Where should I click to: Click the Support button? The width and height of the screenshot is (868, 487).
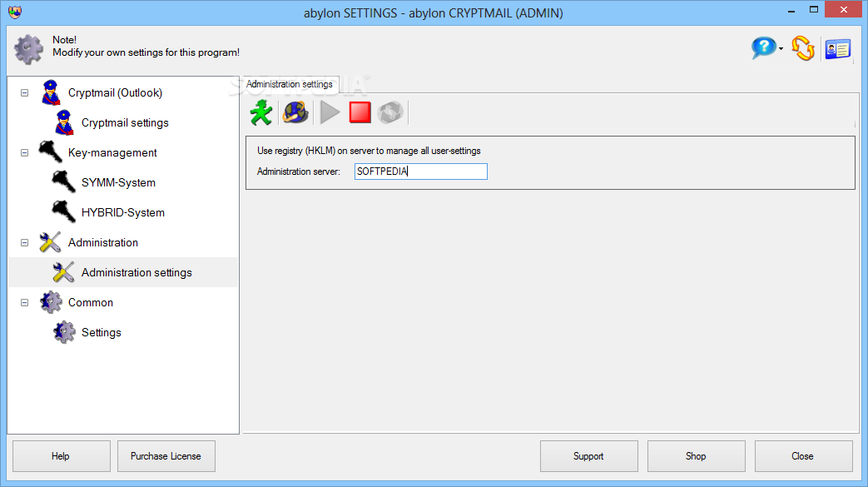coord(588,456)
